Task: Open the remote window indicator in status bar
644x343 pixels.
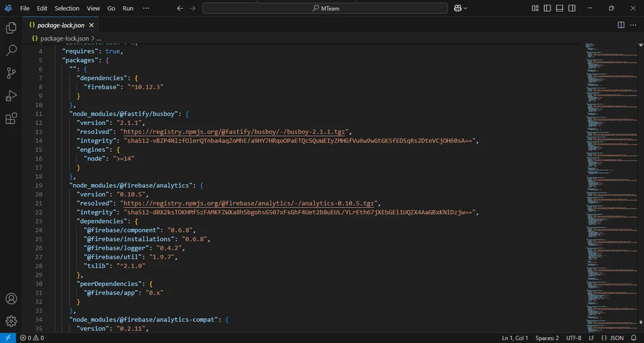Action: [x=8, y=338]
